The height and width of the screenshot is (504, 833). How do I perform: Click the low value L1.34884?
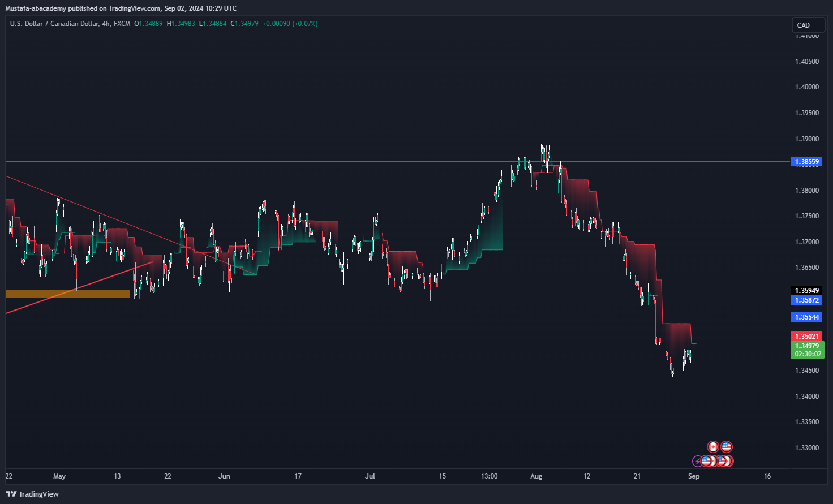click(213, 24)
